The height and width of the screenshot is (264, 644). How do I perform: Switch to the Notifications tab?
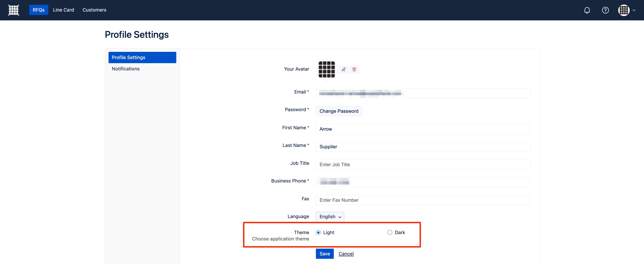[126, 69]
